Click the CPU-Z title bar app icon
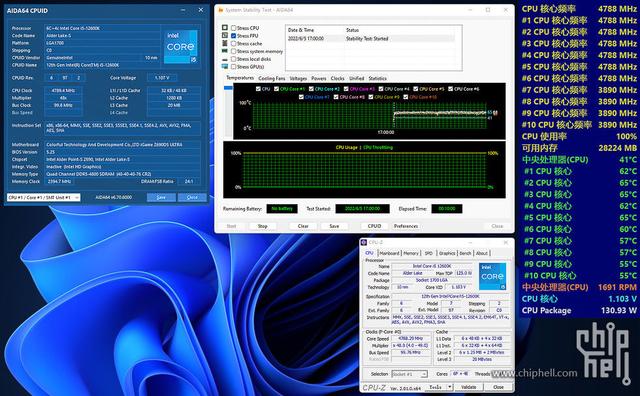The width and height of the screenshot is (640, 396). [364, 242]
